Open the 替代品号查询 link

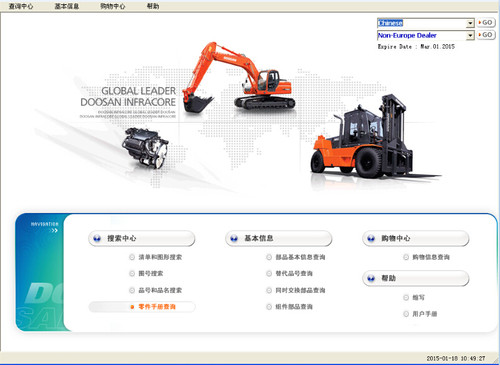click(x=294, y=274)
